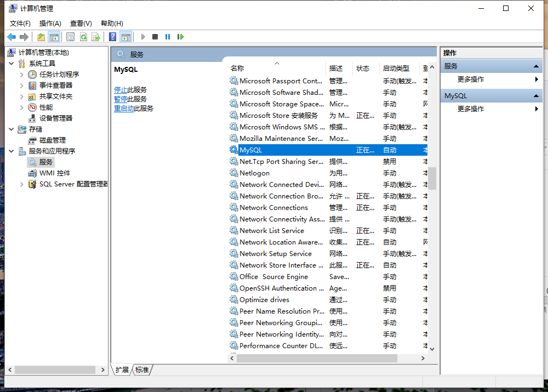Click the back navigation arrow

11,37
